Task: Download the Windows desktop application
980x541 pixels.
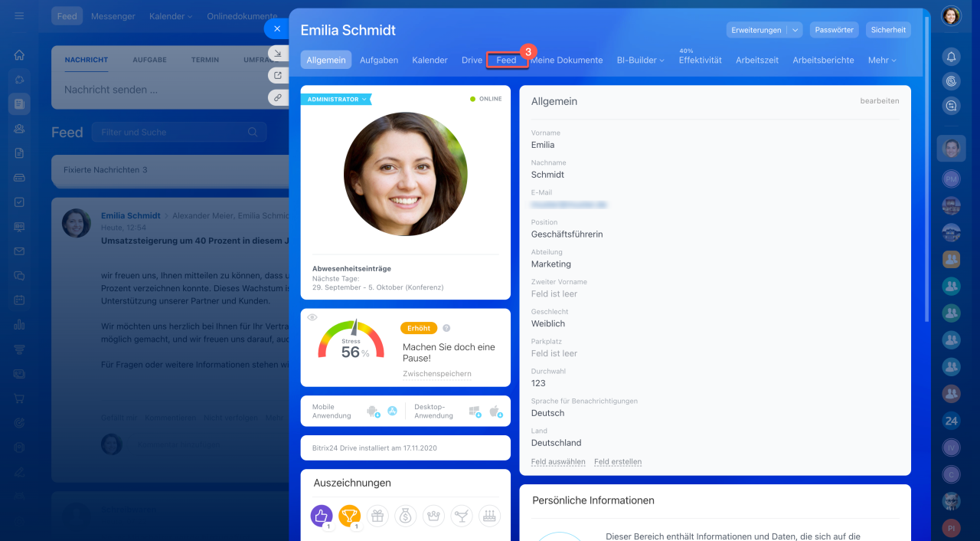Action: (475, 411)
